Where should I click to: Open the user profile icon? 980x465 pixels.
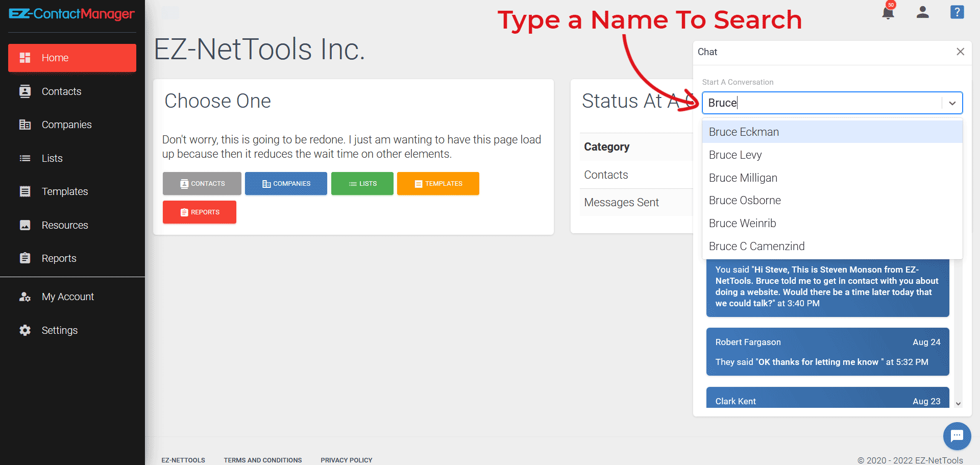pyautogui.click(x=922, y=12)
